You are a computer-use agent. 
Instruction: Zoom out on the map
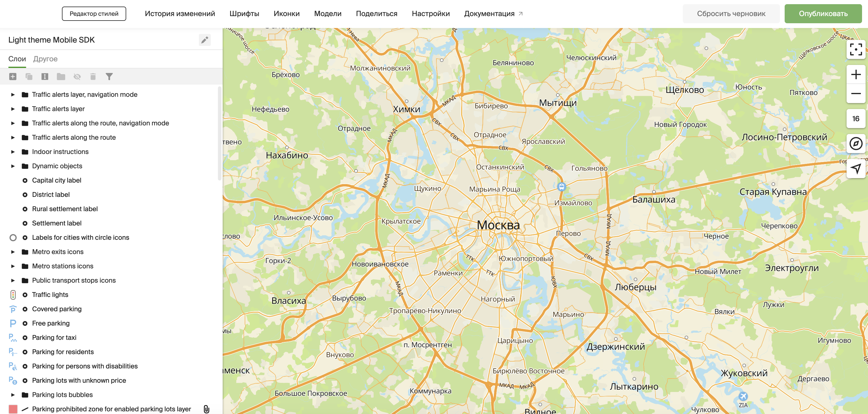tap(855, 94)
